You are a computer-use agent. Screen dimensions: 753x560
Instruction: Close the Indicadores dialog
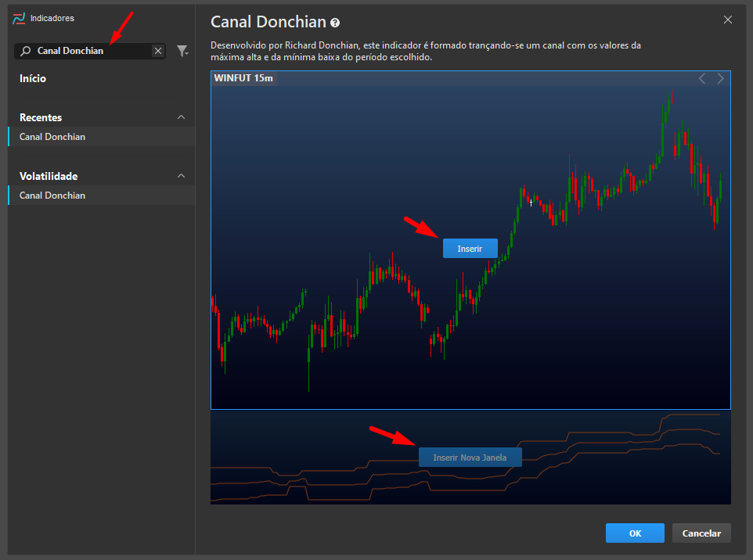pos(728,20)
